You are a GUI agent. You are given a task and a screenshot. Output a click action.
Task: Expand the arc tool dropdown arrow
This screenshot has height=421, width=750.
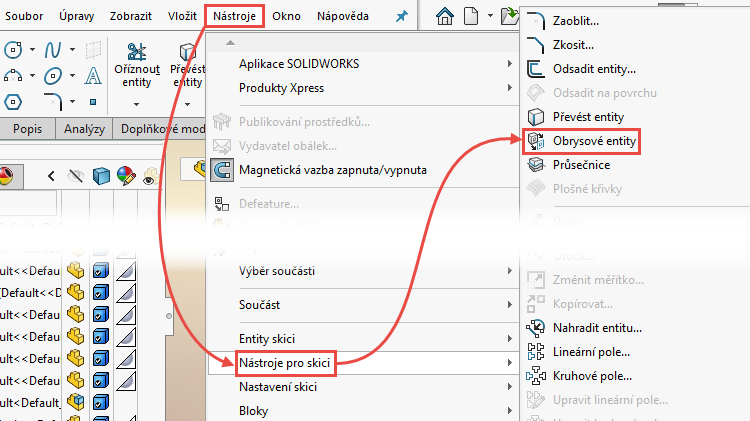[x=32, y=76]
